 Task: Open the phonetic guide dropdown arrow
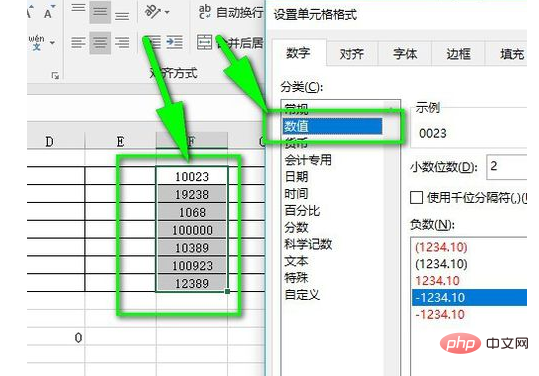[x=52, y=43]
